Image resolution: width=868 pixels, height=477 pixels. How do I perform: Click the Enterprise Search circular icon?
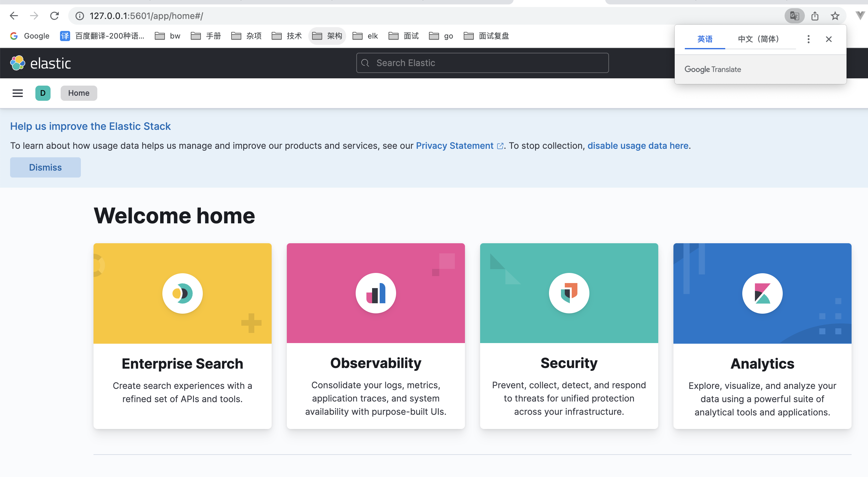(182, 293)
